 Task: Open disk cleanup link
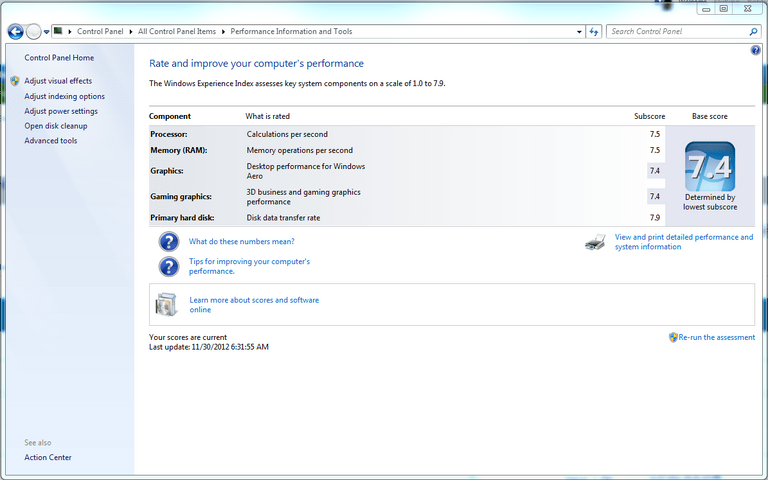tap(56, 126)
